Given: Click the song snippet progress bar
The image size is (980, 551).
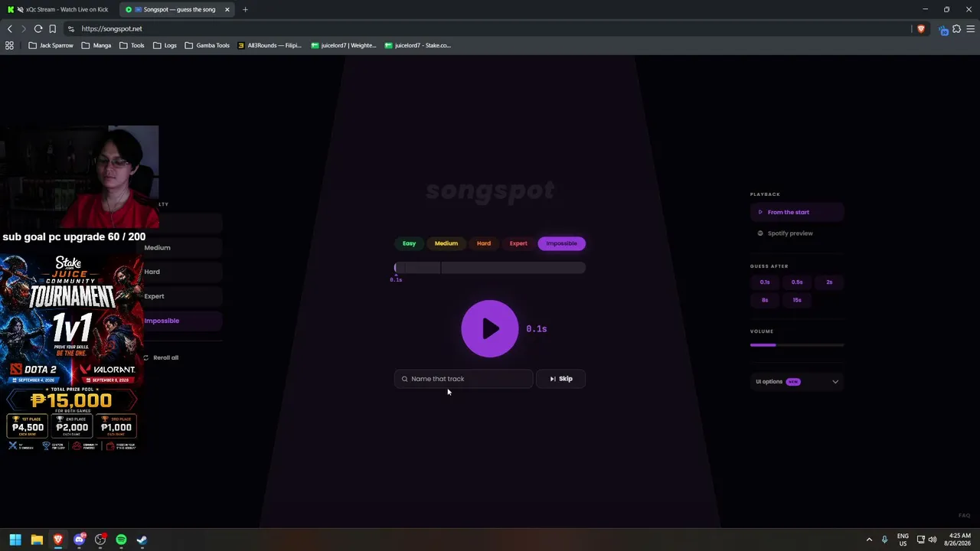Looking at the screenshot, I should pos(490,267).
